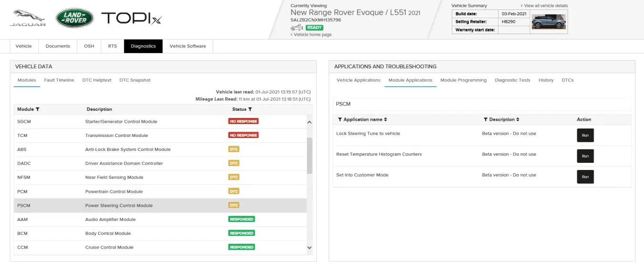
Task: Click the green READY status badge
Action: point(314,28)
